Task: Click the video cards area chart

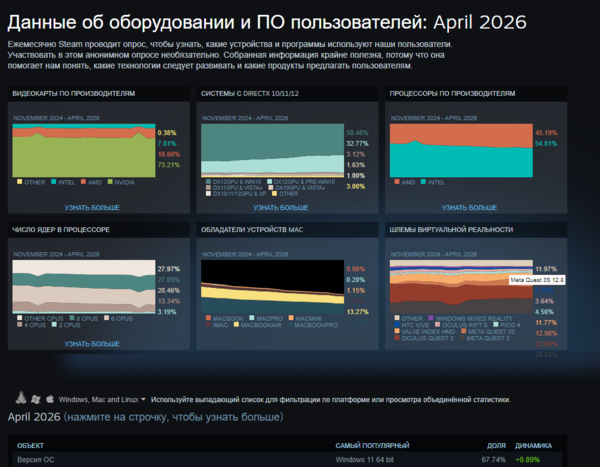Action: click(x=84, y=150)
